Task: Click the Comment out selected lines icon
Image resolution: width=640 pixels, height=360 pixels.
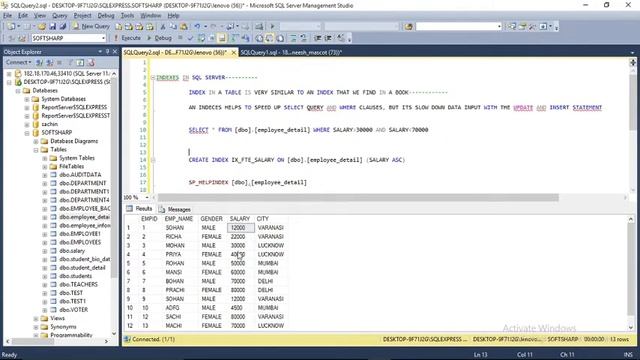Action: pyautogui.click(x=293, y=38)
